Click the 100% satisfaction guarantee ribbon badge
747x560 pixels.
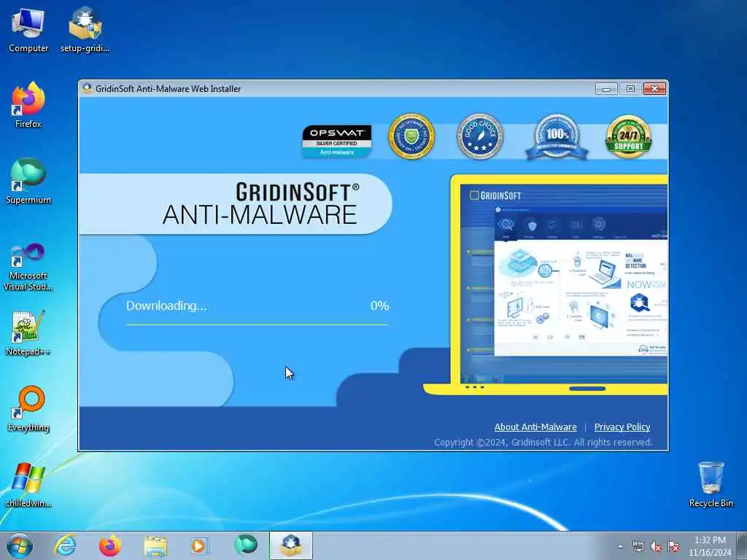557,137
